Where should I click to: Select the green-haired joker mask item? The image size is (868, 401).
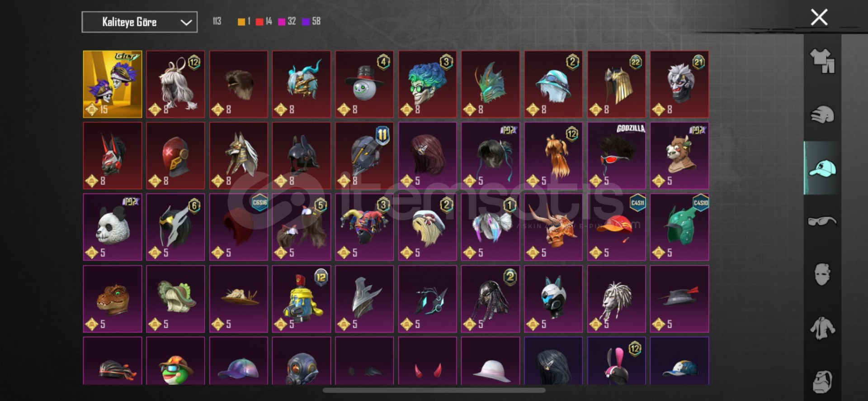(427, 84)
